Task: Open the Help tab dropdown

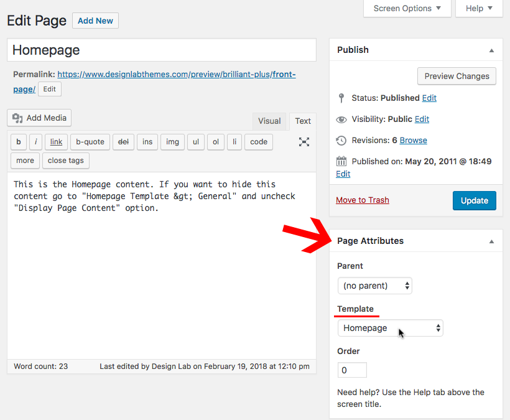Action: (x=479, y=9)
